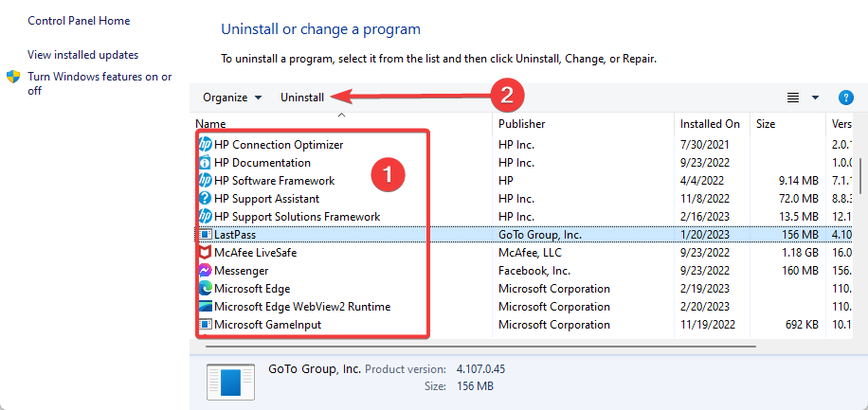Open Turn Windows features on or off

(x=99, y=83)
